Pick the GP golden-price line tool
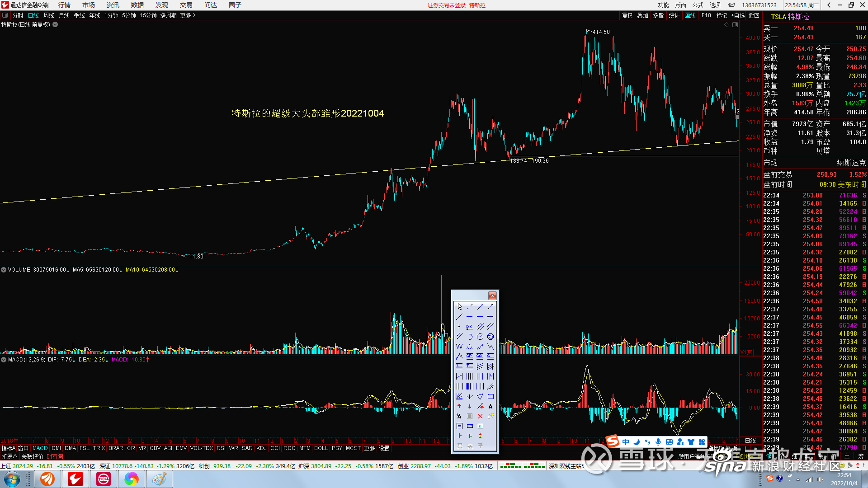Screen dimensions: 868x488 coord(470,356)
